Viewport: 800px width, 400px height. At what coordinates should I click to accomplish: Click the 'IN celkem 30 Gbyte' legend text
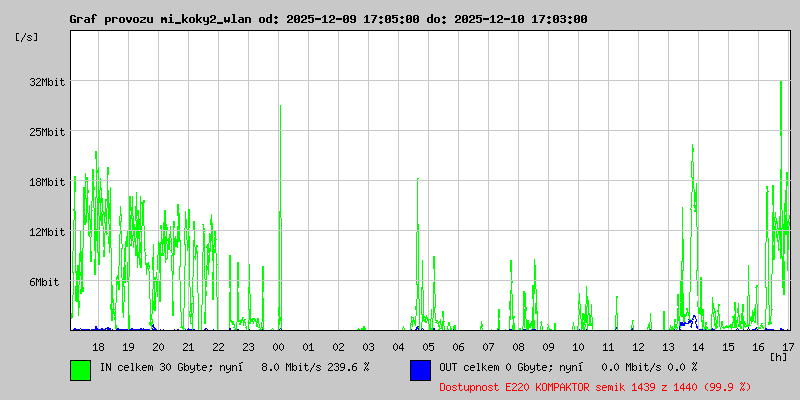tap(161, 367)
